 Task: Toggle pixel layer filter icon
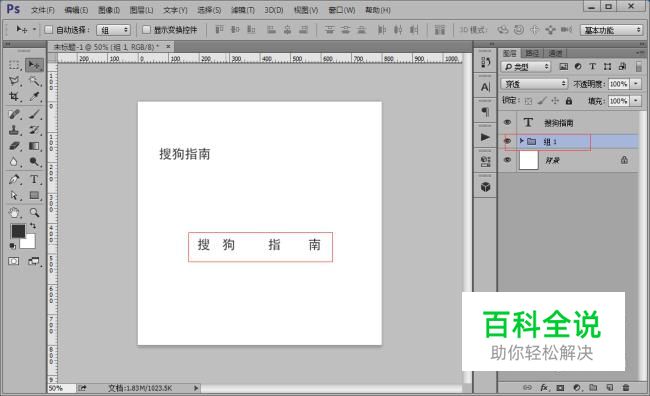pos(564,66)
